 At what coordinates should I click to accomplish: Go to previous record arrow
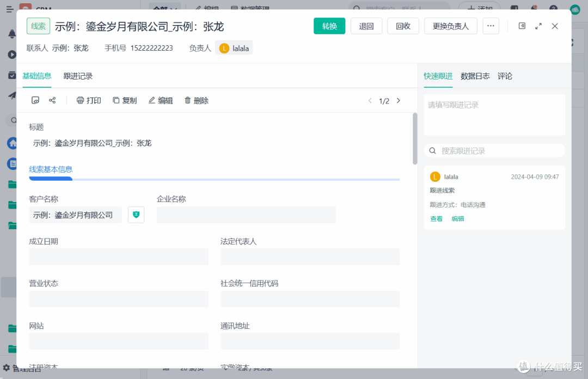click(x=370, y=101)
